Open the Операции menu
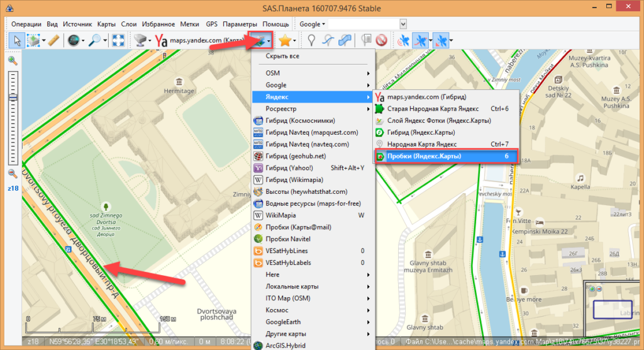The image size is (644, 350). tap(26, 24)
